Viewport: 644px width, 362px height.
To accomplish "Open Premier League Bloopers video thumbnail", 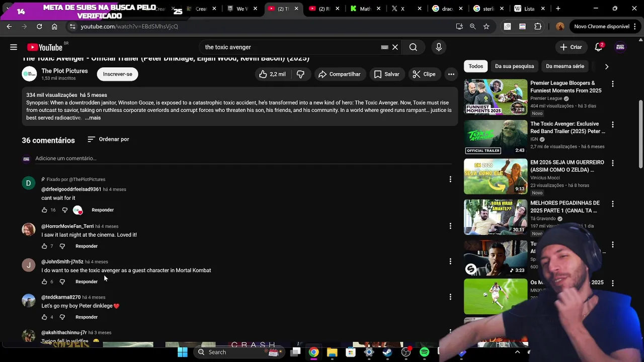I will (496, 97).
